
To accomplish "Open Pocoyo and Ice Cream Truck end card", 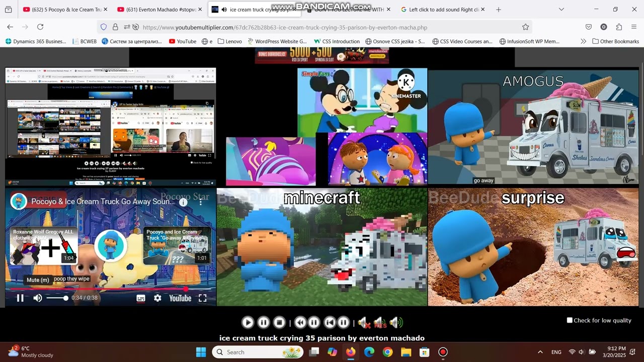I will click(x=177, y=246).
